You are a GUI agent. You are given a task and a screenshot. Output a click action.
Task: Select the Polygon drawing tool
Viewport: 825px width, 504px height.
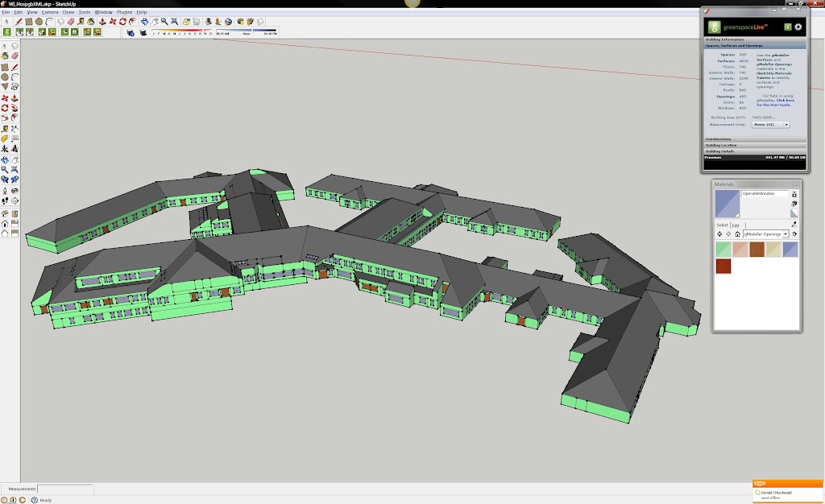[6, 87]
